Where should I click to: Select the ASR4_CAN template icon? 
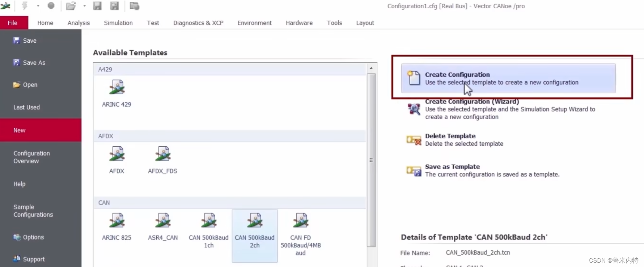click(163, 221)
